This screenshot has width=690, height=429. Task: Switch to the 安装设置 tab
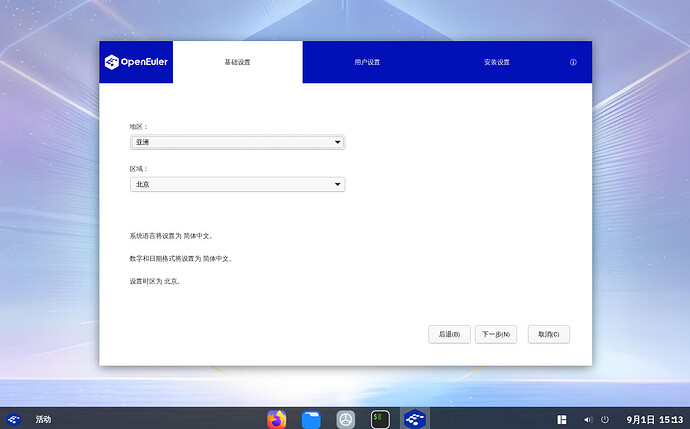(497, 62)
